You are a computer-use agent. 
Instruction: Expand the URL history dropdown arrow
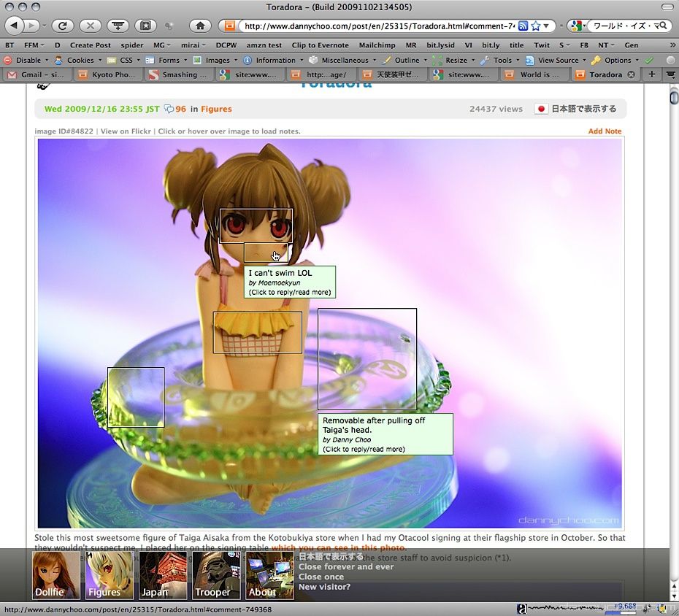pos(547,26)
